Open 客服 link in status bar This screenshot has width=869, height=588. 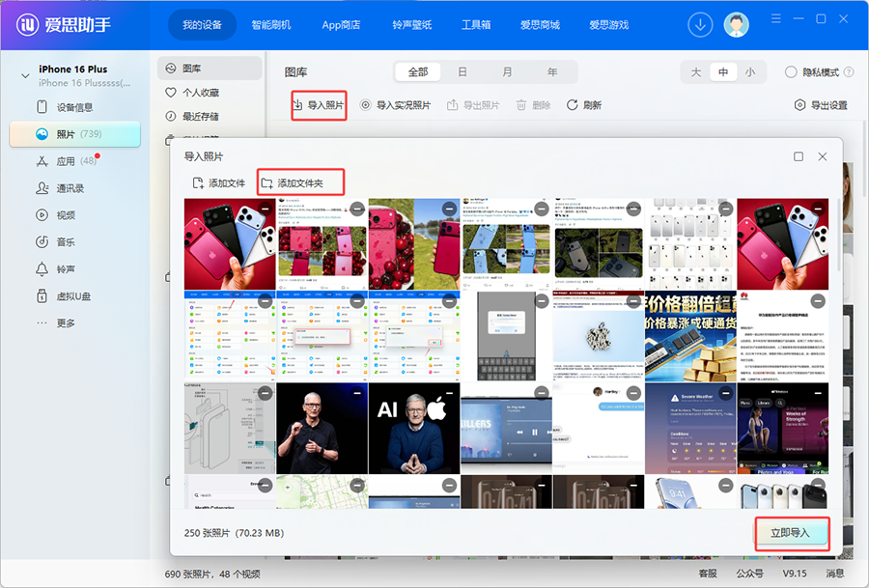pos(708,574)
